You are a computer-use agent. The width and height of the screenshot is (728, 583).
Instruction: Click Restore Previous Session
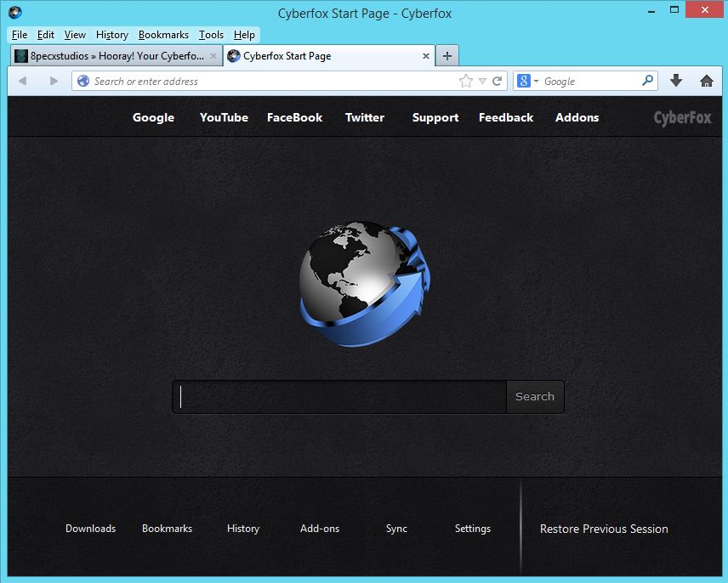tap(604, 529)
